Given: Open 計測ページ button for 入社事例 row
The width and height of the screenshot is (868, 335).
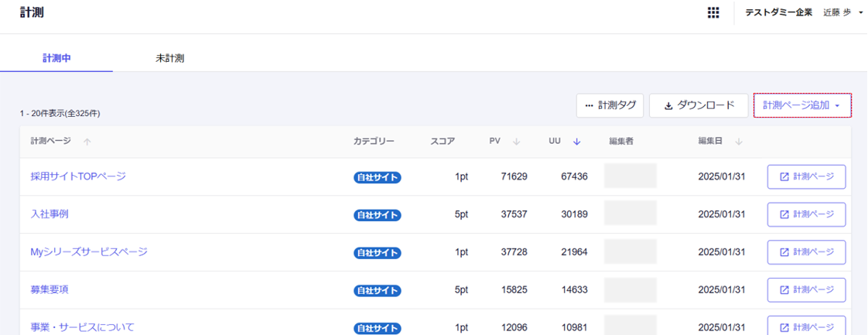Looking at the screenshot, I should click(x=806, y=214).
